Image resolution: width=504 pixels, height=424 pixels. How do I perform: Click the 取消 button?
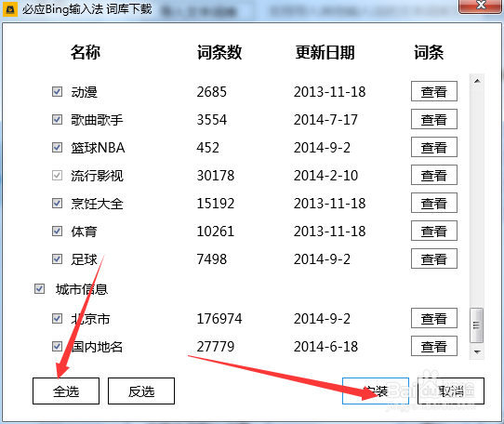point(451,391)
